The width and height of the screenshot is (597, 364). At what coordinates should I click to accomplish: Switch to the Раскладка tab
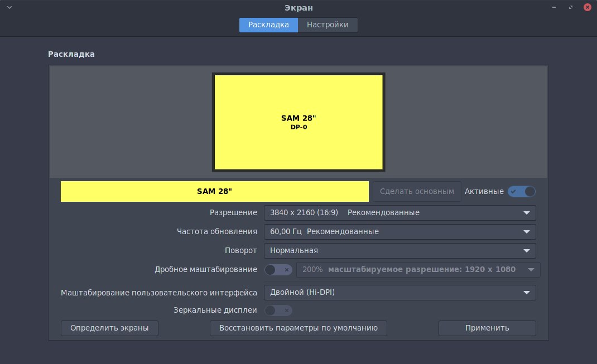coord(268,25)
